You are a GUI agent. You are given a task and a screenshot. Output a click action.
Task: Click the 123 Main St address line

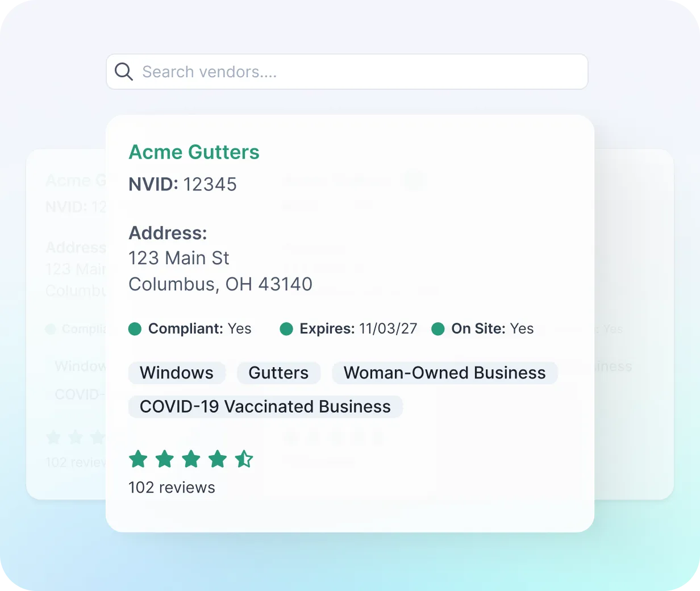click(178, 258)
